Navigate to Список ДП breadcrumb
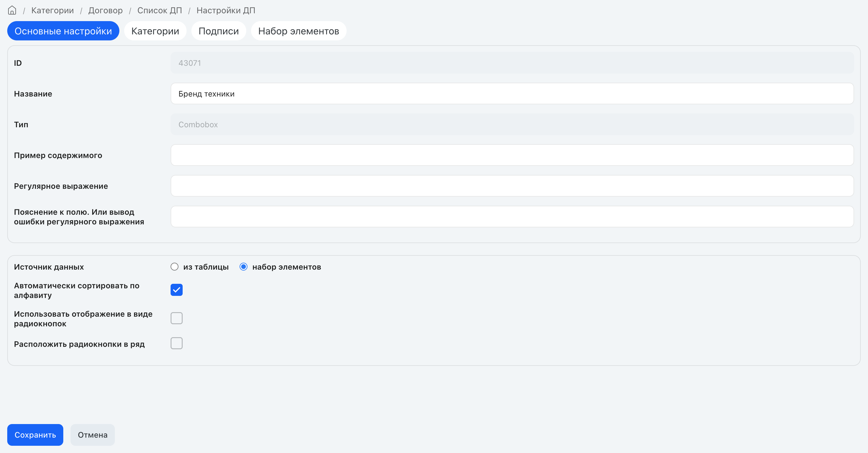868x453 pixels. click(x=160, y=11)
